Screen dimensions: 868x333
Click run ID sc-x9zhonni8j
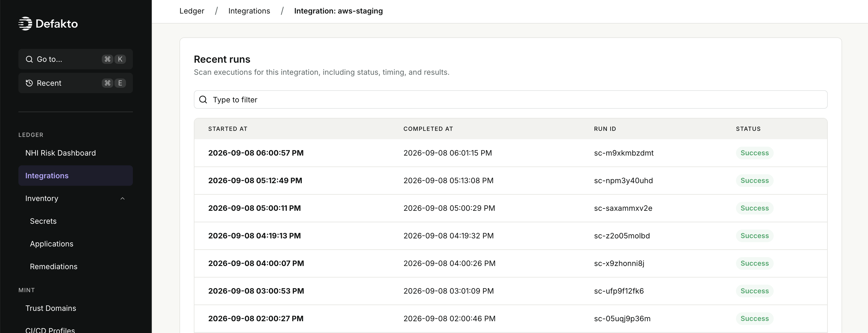coord(619,264)
